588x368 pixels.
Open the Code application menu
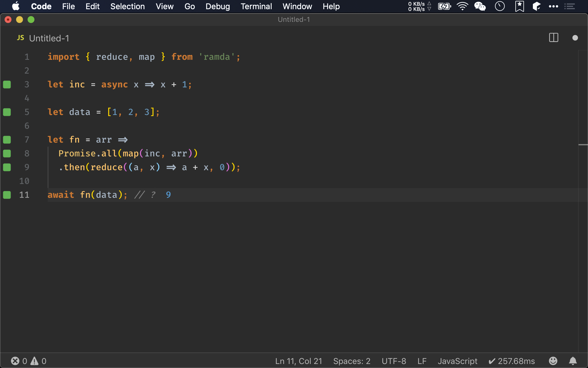[41, 6]
